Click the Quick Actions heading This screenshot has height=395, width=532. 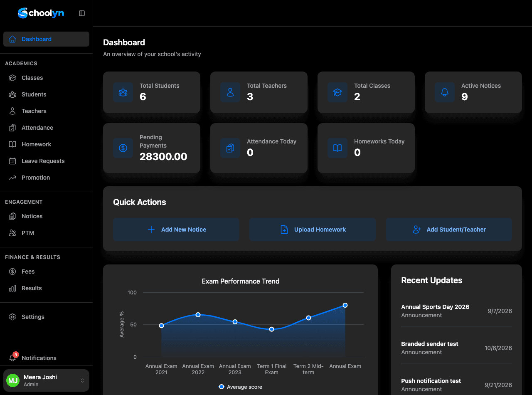point(140,202)
